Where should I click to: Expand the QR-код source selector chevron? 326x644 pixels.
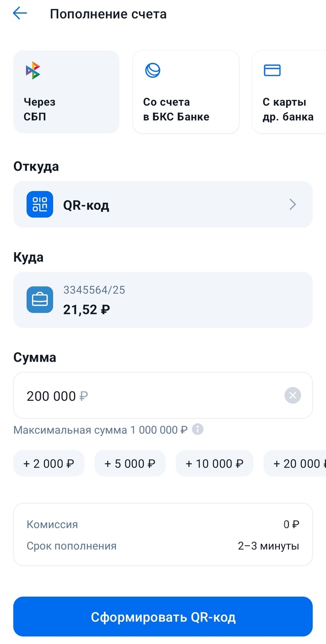click(x=292, y=204)
